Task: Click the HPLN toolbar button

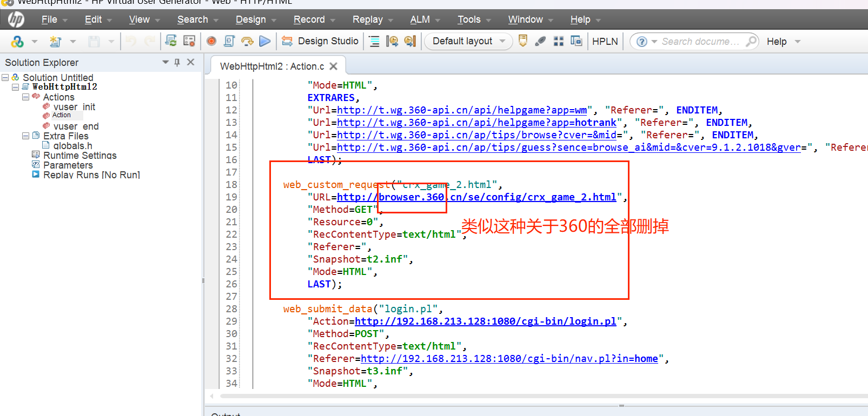Action: (605, 42)
